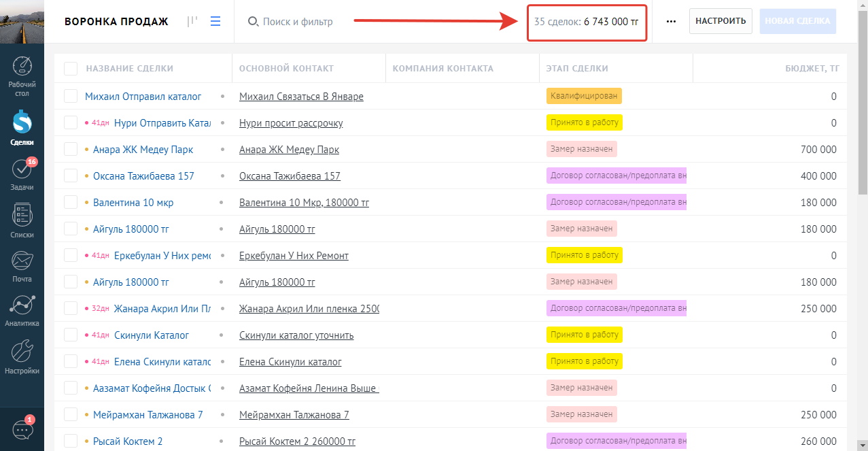Toggle the select-all checkbox in header
The height and width of the screenshot is (451, 868).
pos(71,69)
